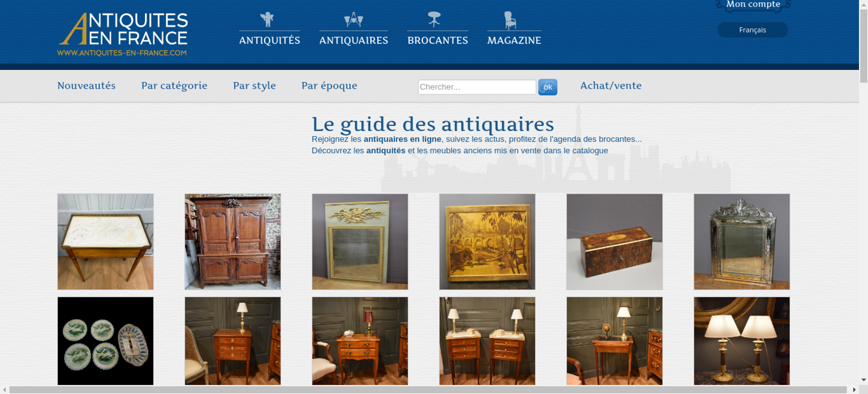
Task: Go to the Nouveautés section
Action: coord(86,85)
